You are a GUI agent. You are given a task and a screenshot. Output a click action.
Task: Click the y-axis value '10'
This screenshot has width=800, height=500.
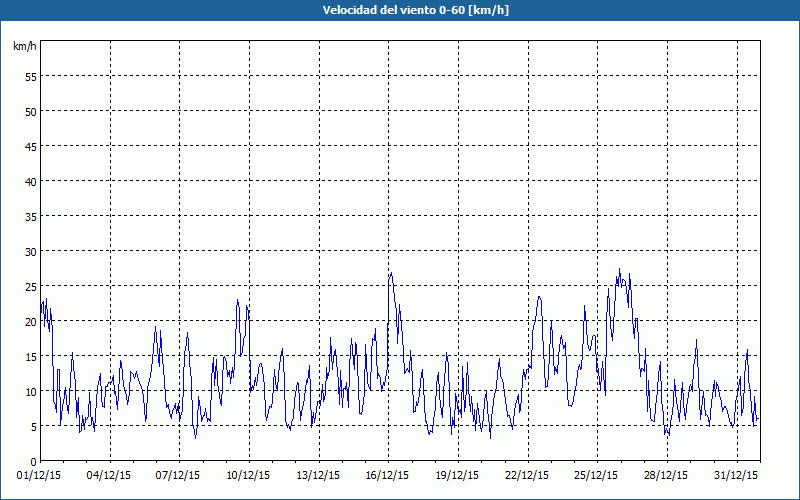tap(31, 391)
